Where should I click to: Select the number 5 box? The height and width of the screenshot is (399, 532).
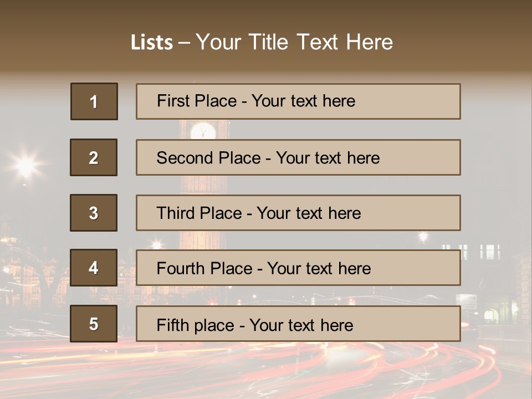[94, 324]
